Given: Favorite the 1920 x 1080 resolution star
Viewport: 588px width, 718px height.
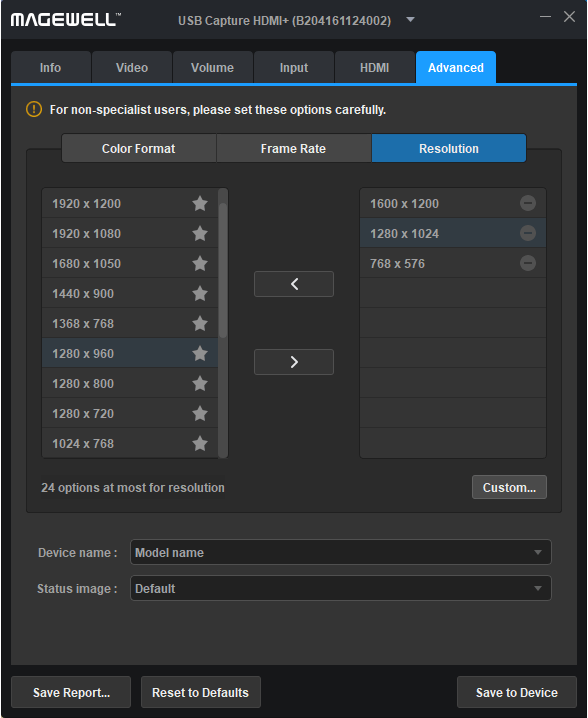Looking at the screenshot, I should [x=200, y=234].
